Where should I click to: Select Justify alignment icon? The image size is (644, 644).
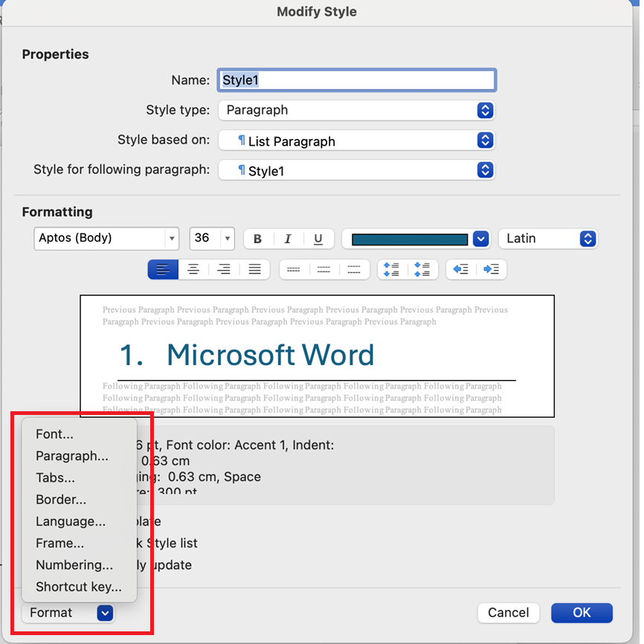pyautogui.click(x=254, y=269)
